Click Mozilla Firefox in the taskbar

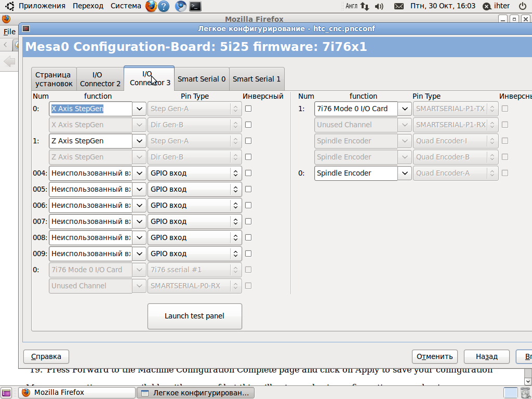pyautogui.click(x=77, y=393)
